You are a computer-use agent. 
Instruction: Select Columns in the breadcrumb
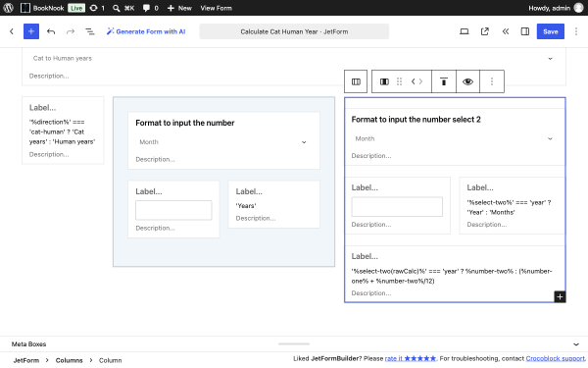point(69,360)
